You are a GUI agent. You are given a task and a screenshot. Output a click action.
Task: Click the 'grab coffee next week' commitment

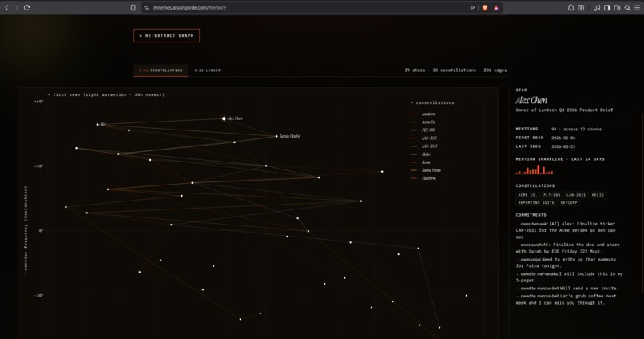pos(566,299)
